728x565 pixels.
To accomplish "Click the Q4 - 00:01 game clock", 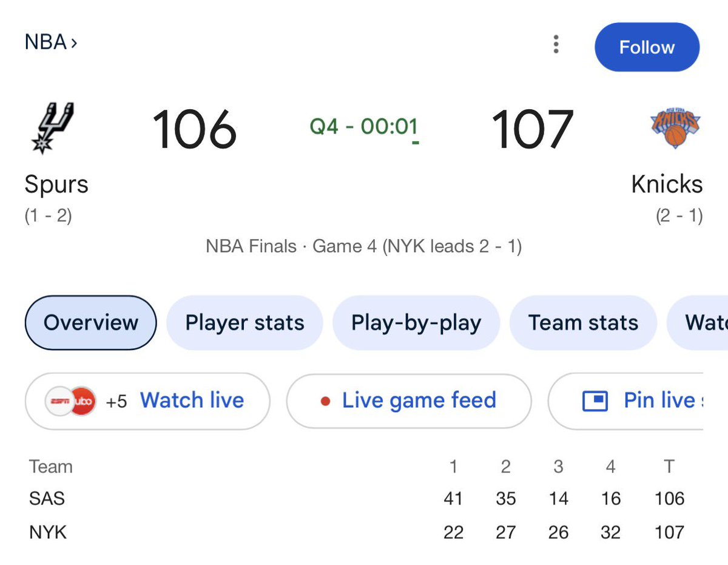I will pos(364,127).
